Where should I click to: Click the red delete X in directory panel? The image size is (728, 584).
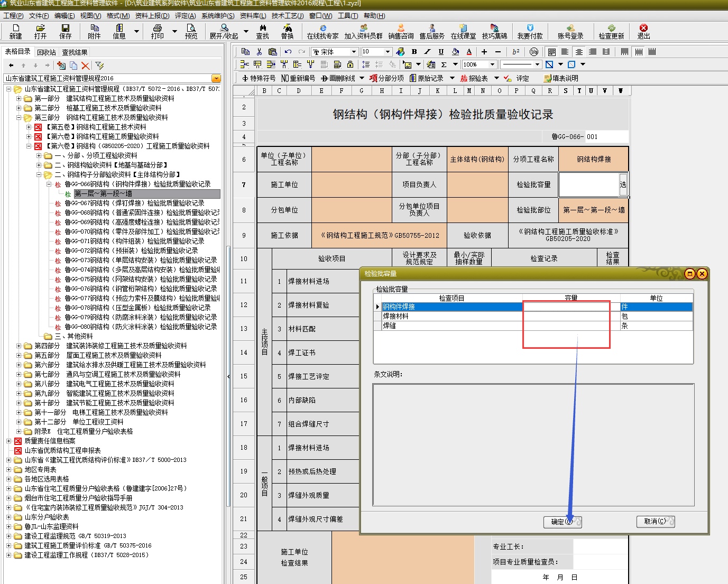(85, 65)
